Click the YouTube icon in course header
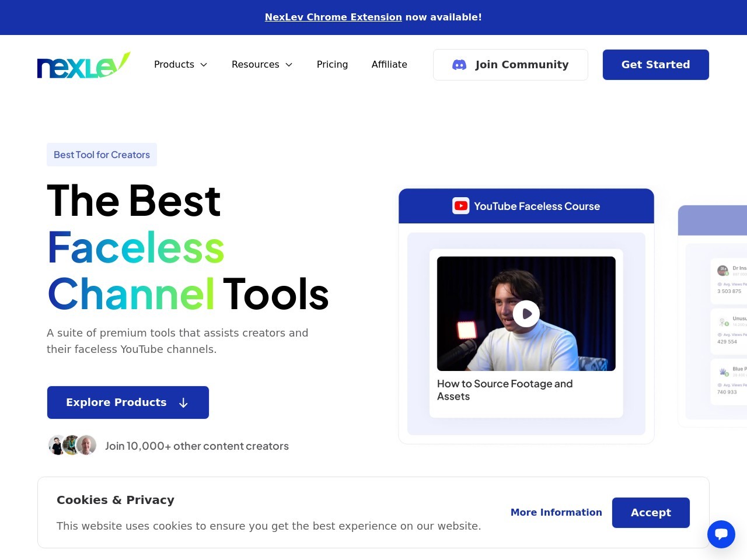747x560 pixels. coord(461,206)
